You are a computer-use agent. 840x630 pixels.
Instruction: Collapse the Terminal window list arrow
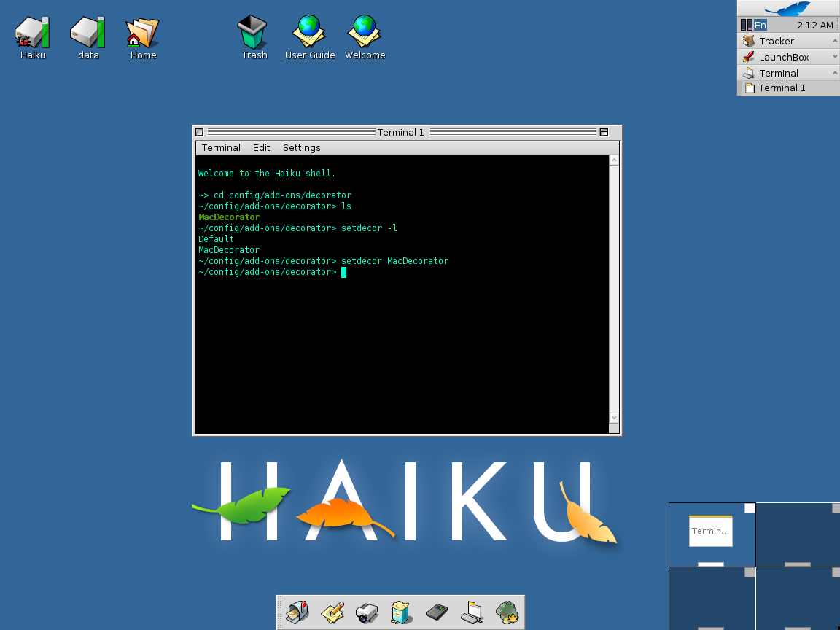pyautogui.click(x=835, y=73)
